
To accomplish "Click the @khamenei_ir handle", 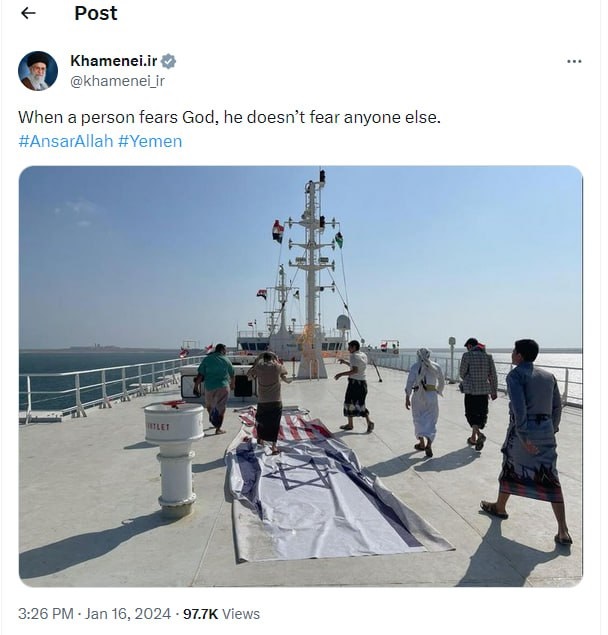I will [117, 80].
